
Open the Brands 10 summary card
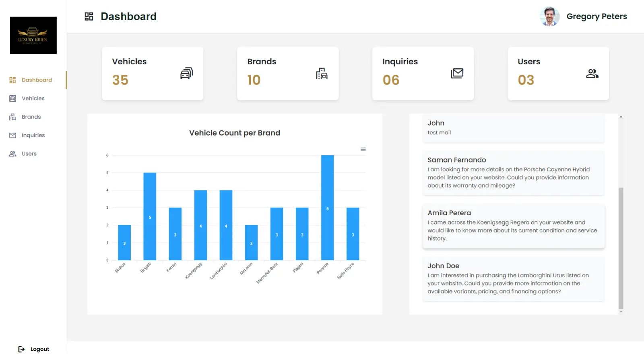(288, 74)
